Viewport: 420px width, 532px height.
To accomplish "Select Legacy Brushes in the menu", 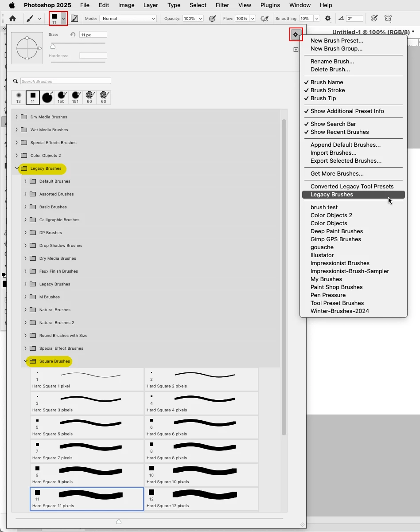I will 354,195.
